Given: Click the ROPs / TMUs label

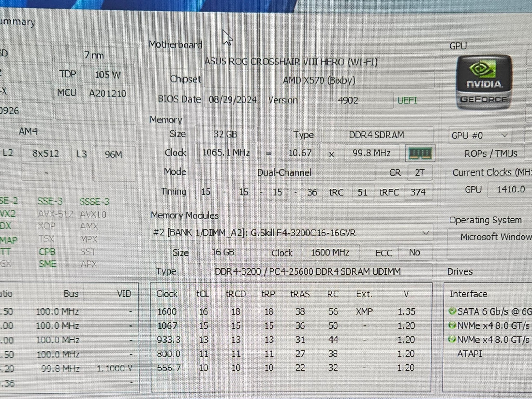Looking at the screenshot, I should [x=491, y=154].
